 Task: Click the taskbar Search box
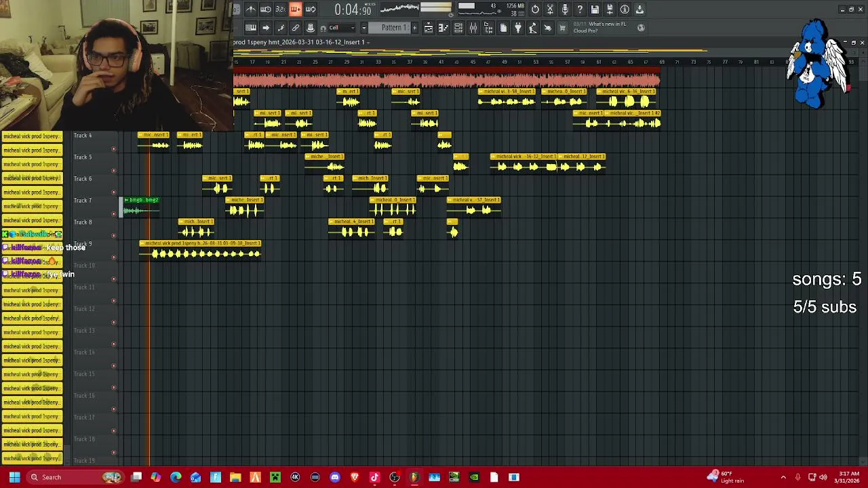coord(75,477)
